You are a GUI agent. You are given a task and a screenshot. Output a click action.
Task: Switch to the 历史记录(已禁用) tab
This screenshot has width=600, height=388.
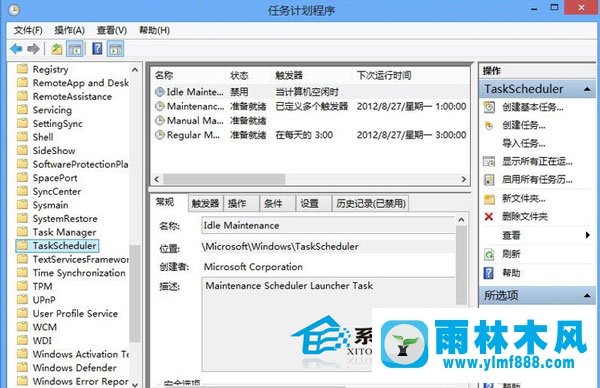[x=371, y=204]
